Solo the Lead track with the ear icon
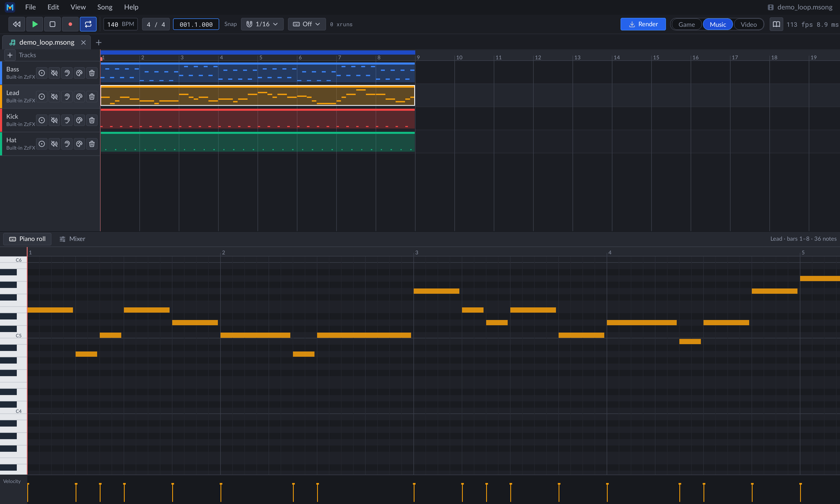The width and height of the screenshot is (840, 504). pos(67,97)
